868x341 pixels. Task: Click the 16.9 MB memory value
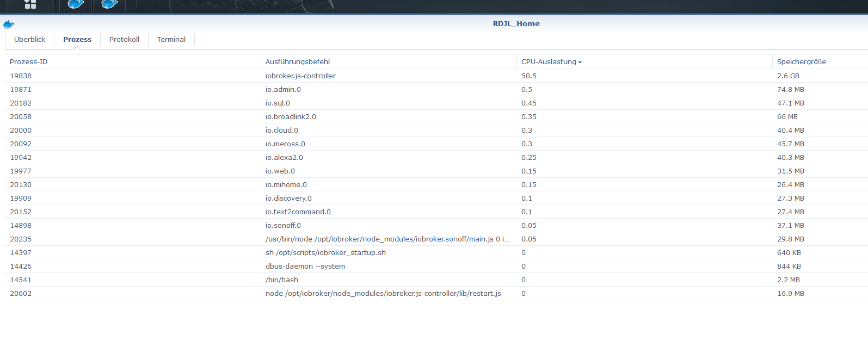point(791,294)
